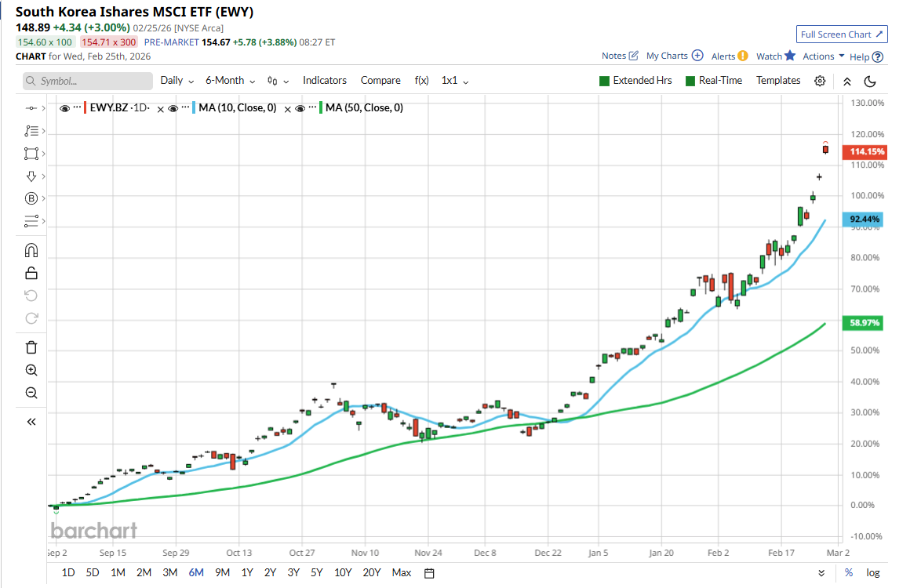Expand the 6-Month period dropdown
Viewport: 921px width, 588px height.
coord(230,81)
